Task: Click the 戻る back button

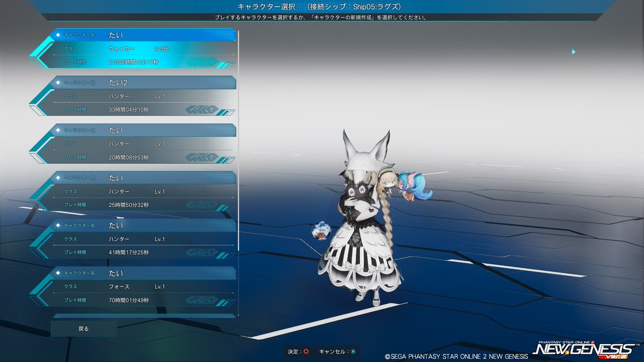Action: [84, 328]
